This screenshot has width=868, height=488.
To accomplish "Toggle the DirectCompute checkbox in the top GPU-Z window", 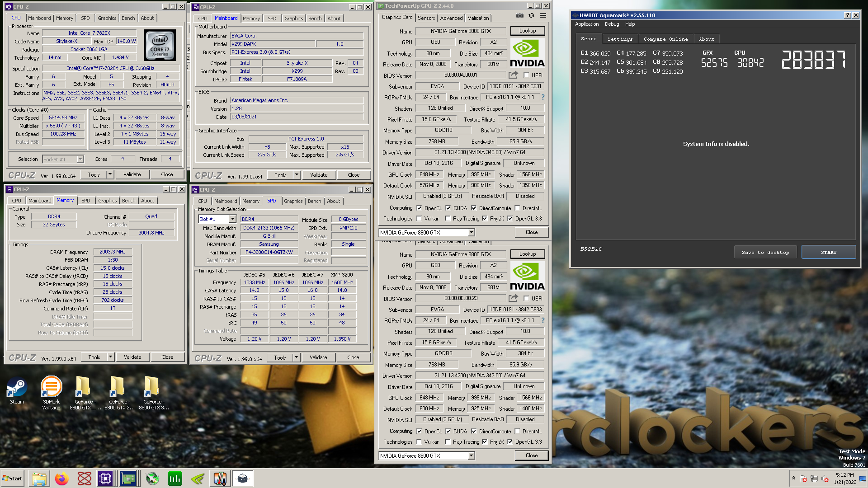I will pos(474,208).
